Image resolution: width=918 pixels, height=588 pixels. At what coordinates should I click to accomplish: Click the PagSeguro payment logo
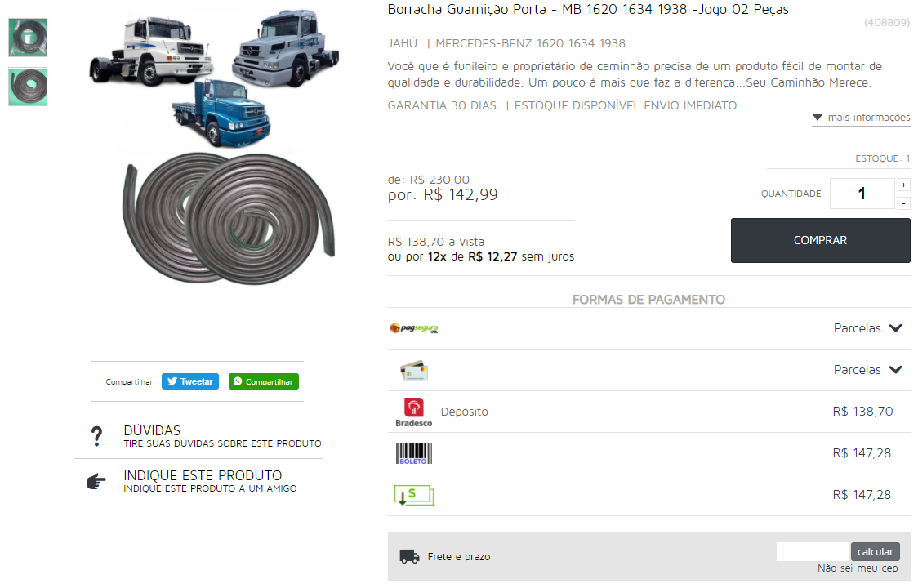pos(414,328)
